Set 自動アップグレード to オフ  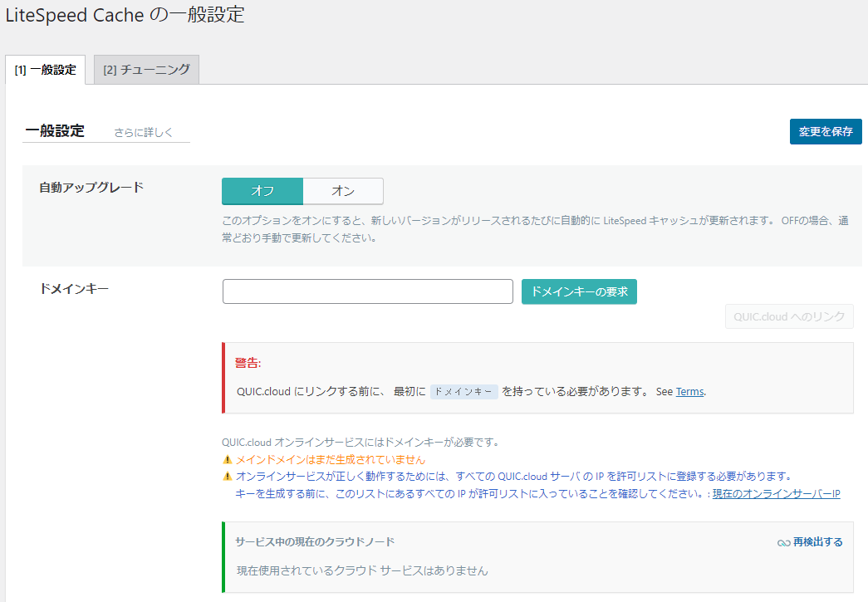(x=262, y=191)
